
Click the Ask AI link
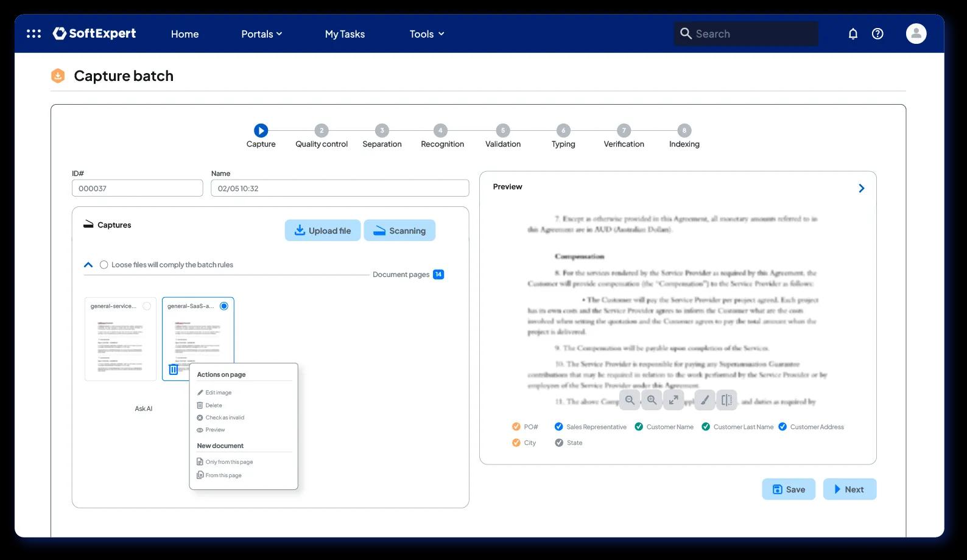point(144,408)
